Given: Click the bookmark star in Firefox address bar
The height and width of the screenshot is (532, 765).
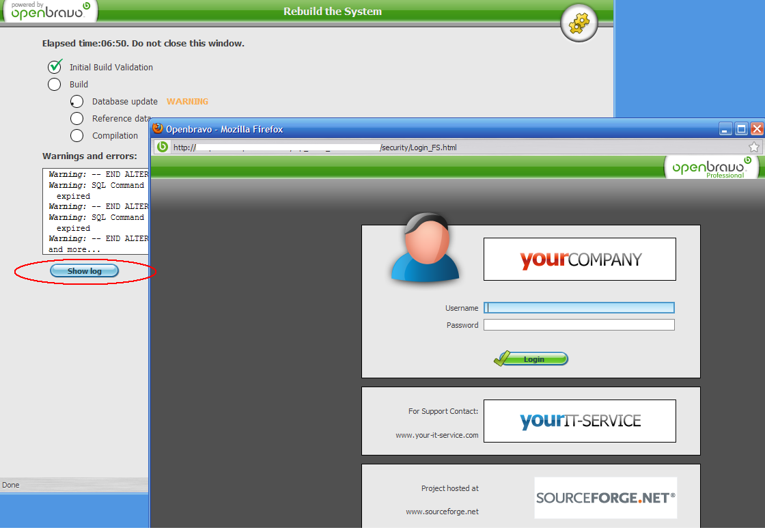Looking at the screenshot, I should (x=754, y=147).
